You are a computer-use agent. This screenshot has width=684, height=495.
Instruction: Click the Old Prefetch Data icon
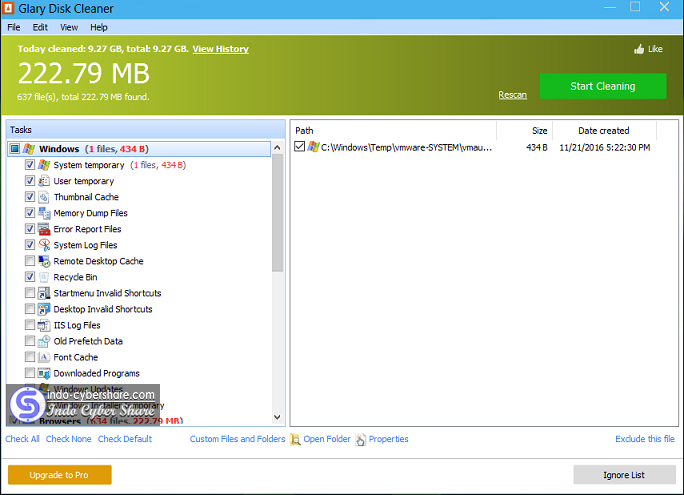tap(44, 341)
